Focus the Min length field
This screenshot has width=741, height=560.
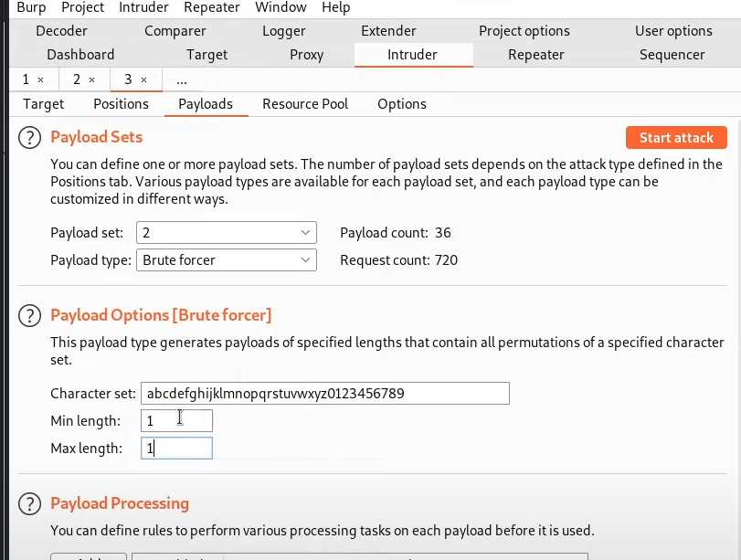176,420
